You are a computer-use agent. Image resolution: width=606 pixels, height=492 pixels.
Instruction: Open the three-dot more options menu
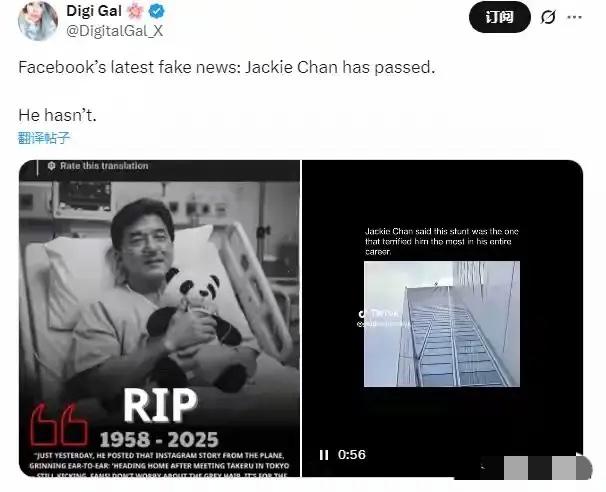[x=574, y=17]
